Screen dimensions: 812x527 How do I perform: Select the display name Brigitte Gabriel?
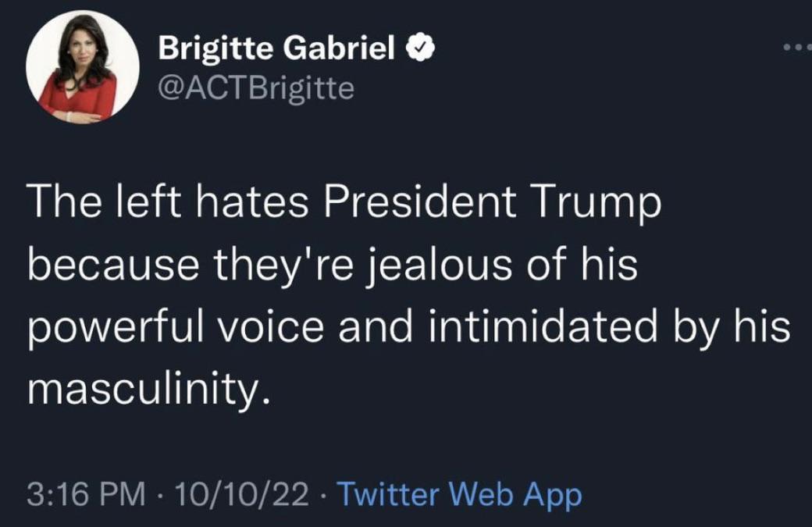point(279,45)
